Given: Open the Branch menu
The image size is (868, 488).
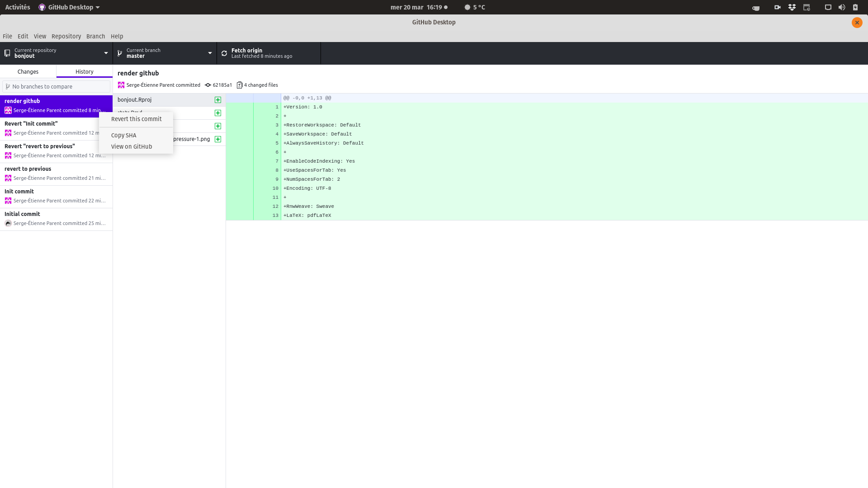Looking at the screenshot, I should pos(95,36).
